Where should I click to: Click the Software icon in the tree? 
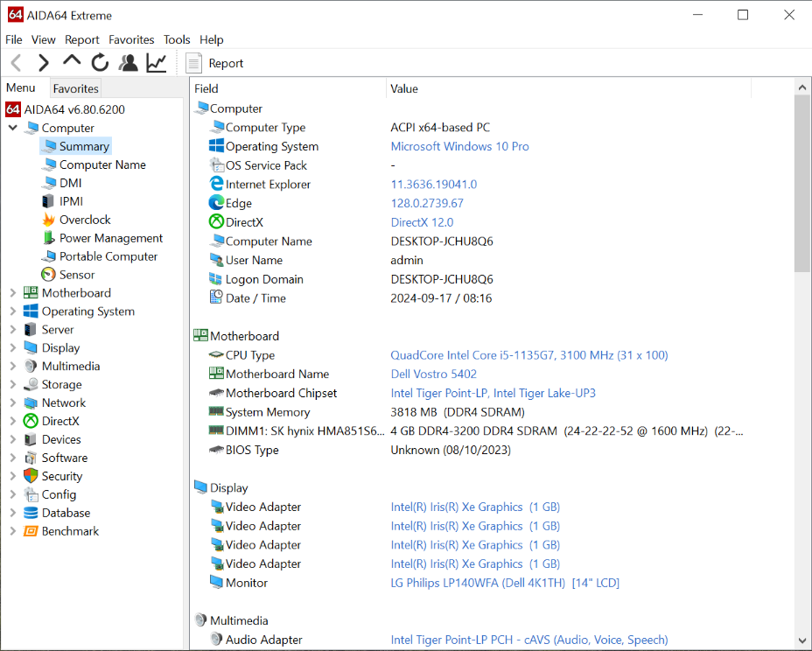(x=31, y=458)
